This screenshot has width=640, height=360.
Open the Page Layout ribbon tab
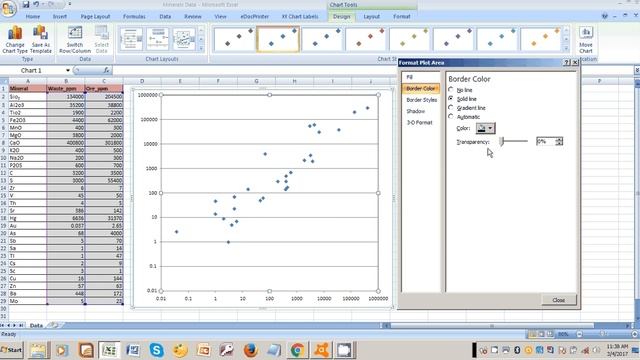pyautogui.click(x=95, y=17)
